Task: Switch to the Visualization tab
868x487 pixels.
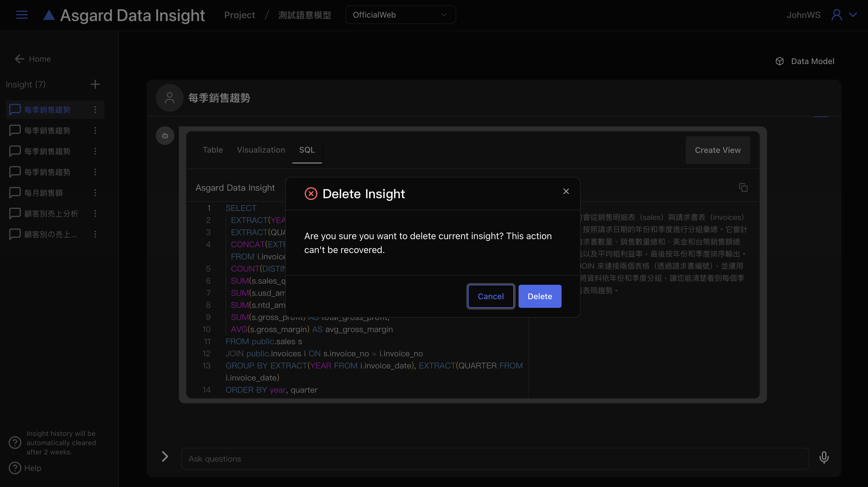Action: pyautogui.click(x=261, y=150)
